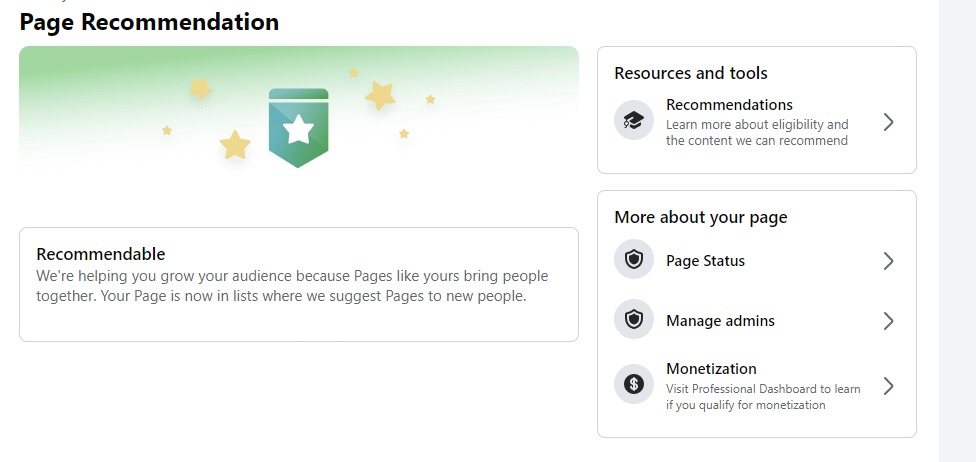This screenshot has height=462, width=976.
Task: Open the Monetization text link
Action: pos(711,369)
